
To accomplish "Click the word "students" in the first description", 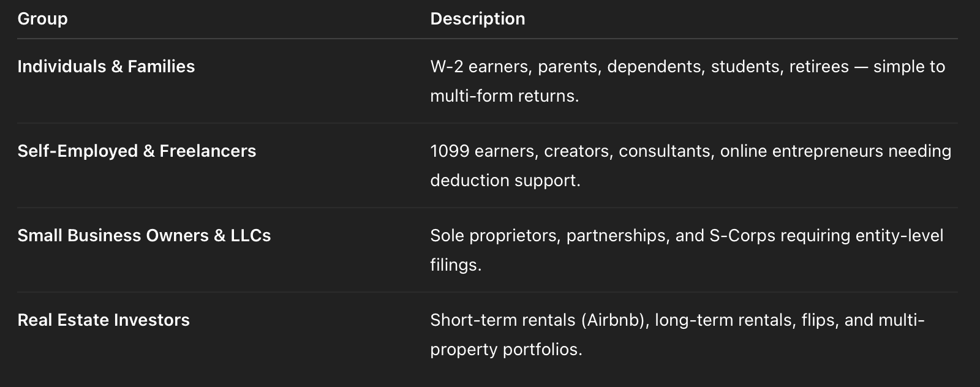I will (x=745, y=67).
